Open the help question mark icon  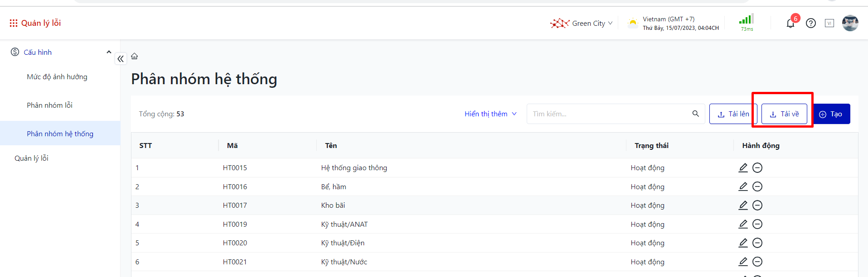click(x=811, y=24)
